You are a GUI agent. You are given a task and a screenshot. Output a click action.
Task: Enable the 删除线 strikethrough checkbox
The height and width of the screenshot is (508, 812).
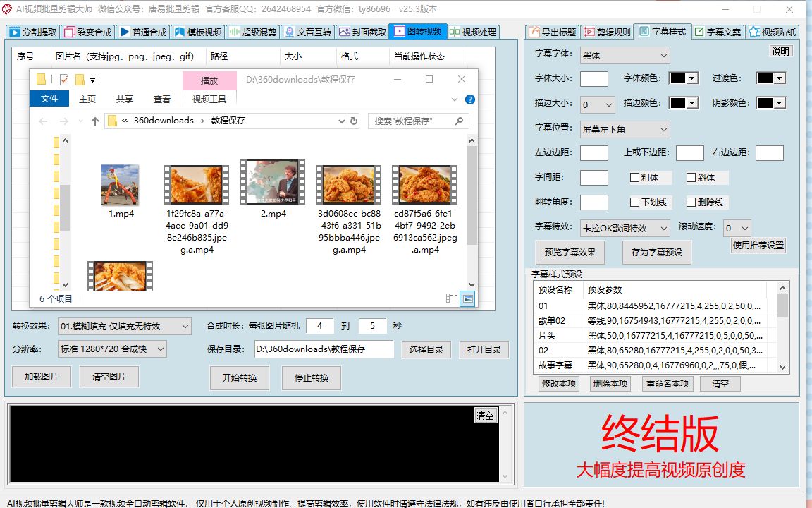pyautogui.click(x=691, y=202)
